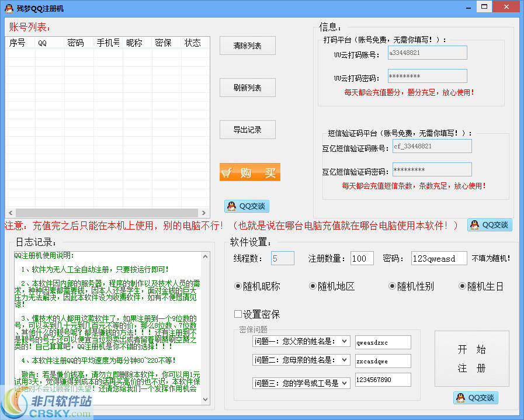Click the 清除列表 button
This screenshot has width=524, height=420.
(x=247, y=46)
